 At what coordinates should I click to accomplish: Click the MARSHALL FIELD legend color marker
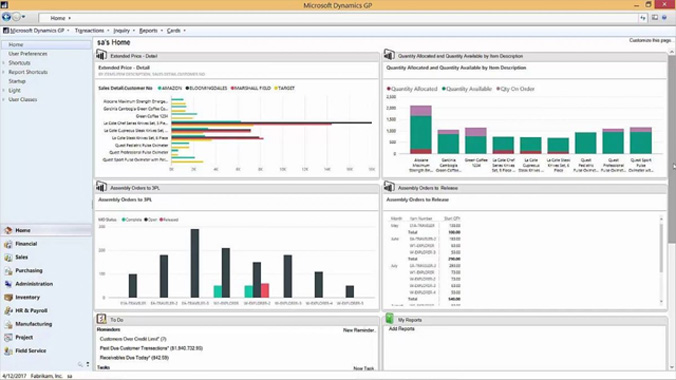[x=232, y=88]
